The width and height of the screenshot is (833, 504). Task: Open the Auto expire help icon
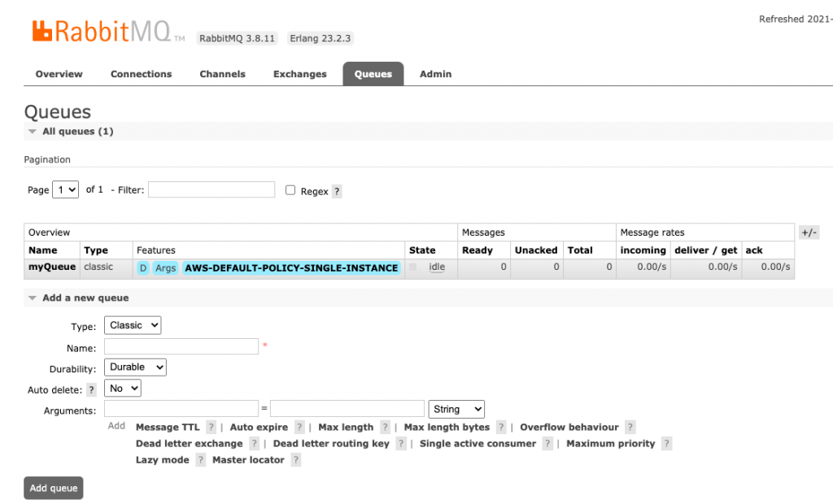(299, 427)
